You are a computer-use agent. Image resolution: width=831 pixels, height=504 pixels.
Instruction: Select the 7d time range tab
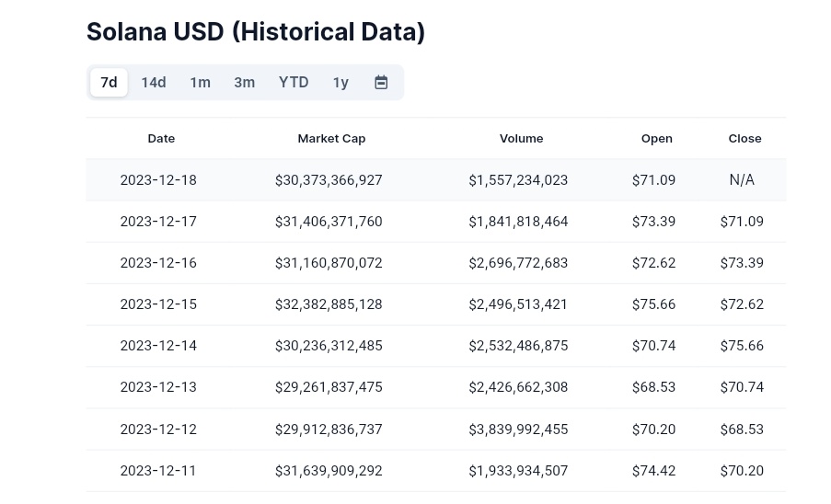pyautogui.click(x=109, y=83)
